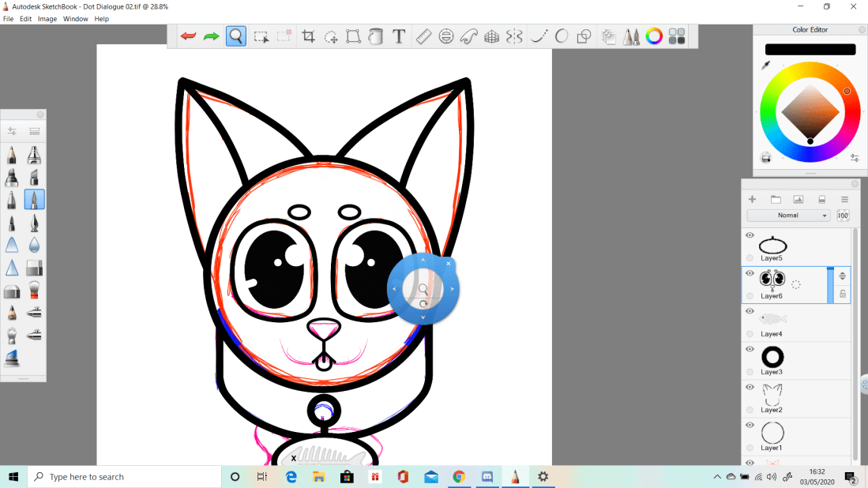The image size is (868, 488).
Task: Open the Image menu
Action: [x=47, y=19]
